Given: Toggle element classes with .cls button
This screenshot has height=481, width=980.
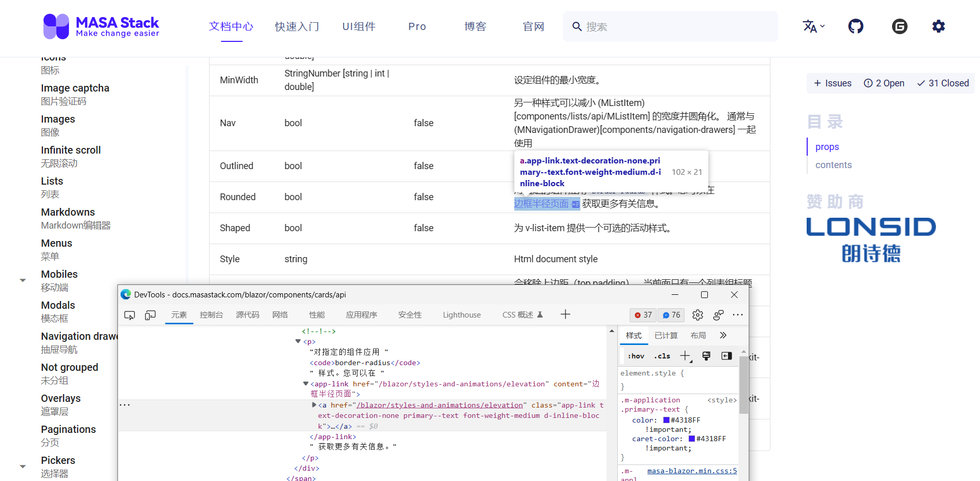Looking at the screenshot, I should pos(661,356).
